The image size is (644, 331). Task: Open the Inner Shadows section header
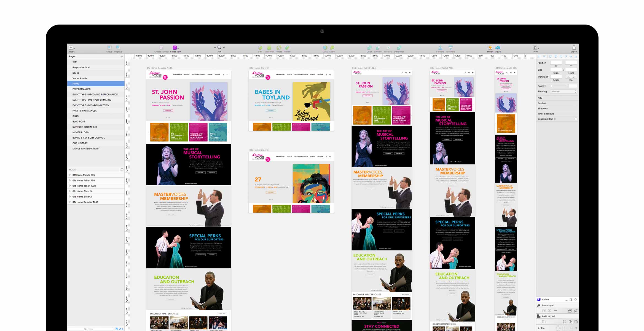coord(557,114)
